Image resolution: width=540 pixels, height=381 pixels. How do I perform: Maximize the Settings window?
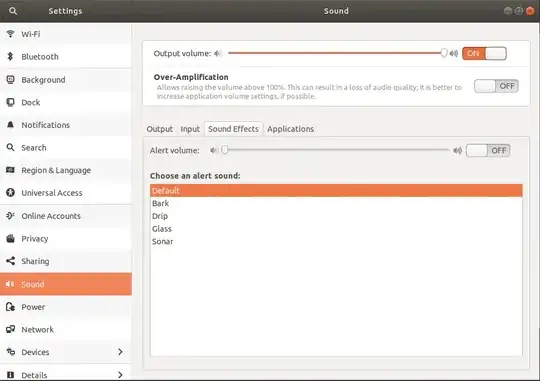click(519, 11)
